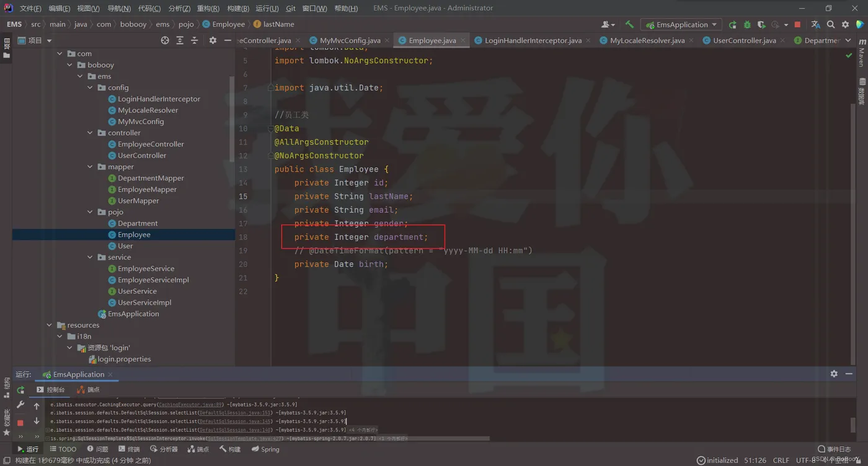
Task: Hide the project tool window
Action: pos(228,40)
